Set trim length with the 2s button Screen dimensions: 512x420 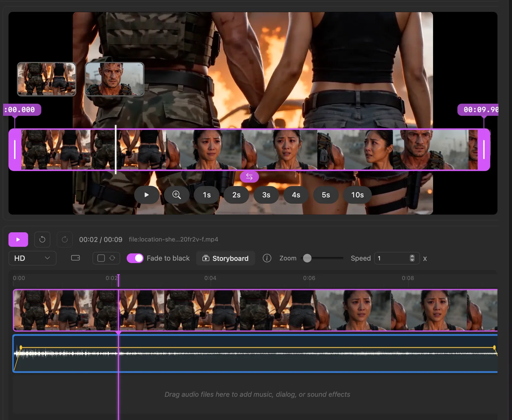[236, 195]
